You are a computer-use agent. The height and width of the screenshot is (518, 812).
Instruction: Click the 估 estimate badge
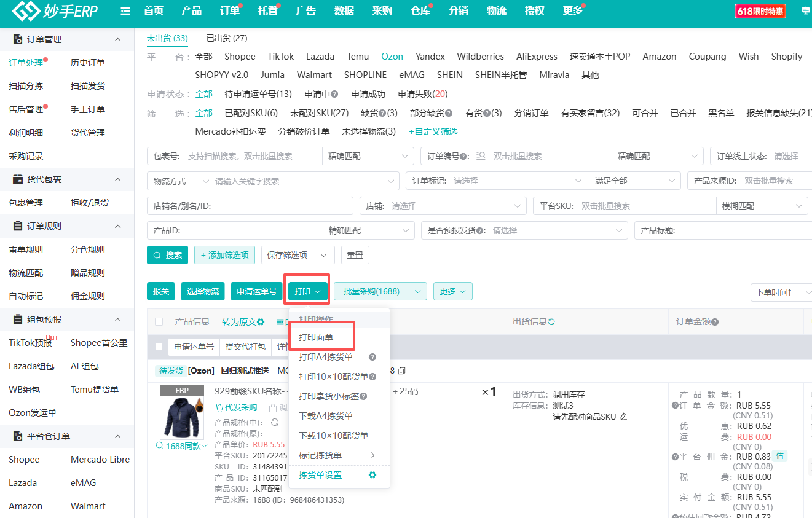click(780, 456)
